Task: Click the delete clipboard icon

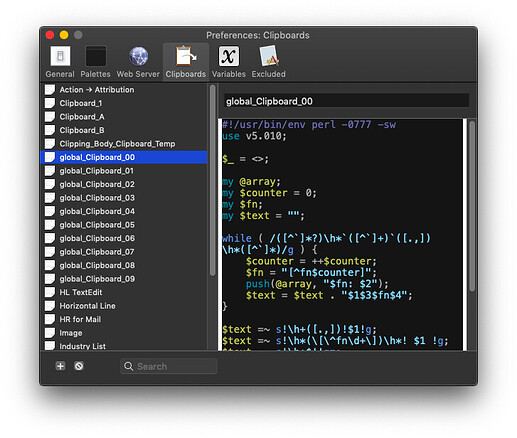Action: tap(79, 366)
